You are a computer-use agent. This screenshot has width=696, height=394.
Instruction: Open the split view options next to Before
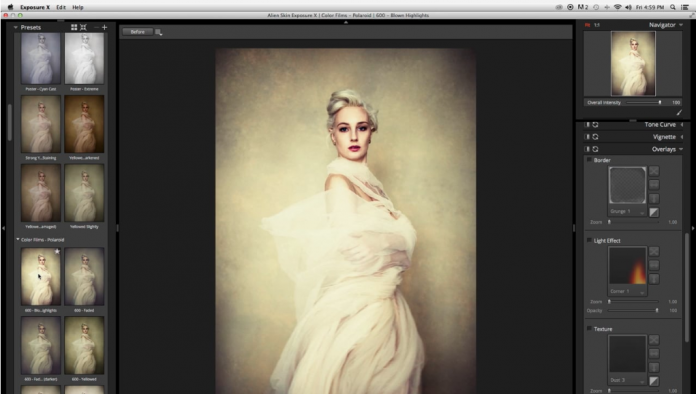click(158, 32)
